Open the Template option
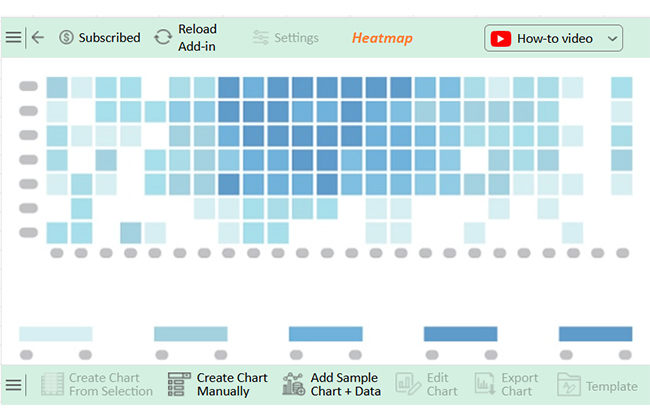650x420 pixels. (x=597, y=386)
